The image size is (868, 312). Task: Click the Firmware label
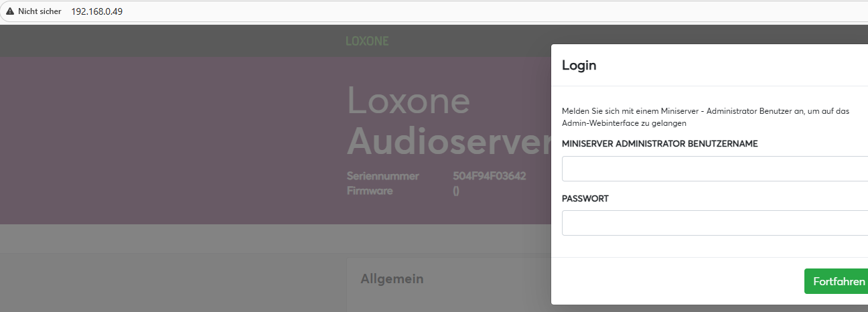point(370,191)
